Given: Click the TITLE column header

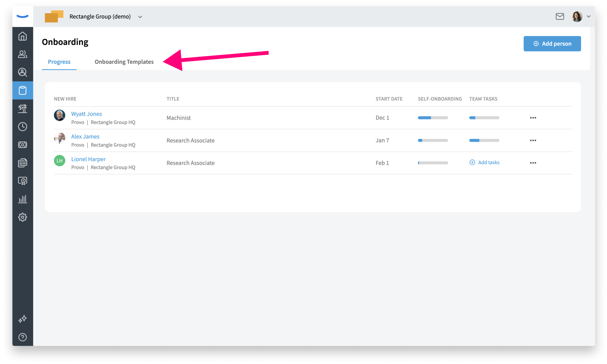Looking at the screenshot, I should tap(173, 99).
